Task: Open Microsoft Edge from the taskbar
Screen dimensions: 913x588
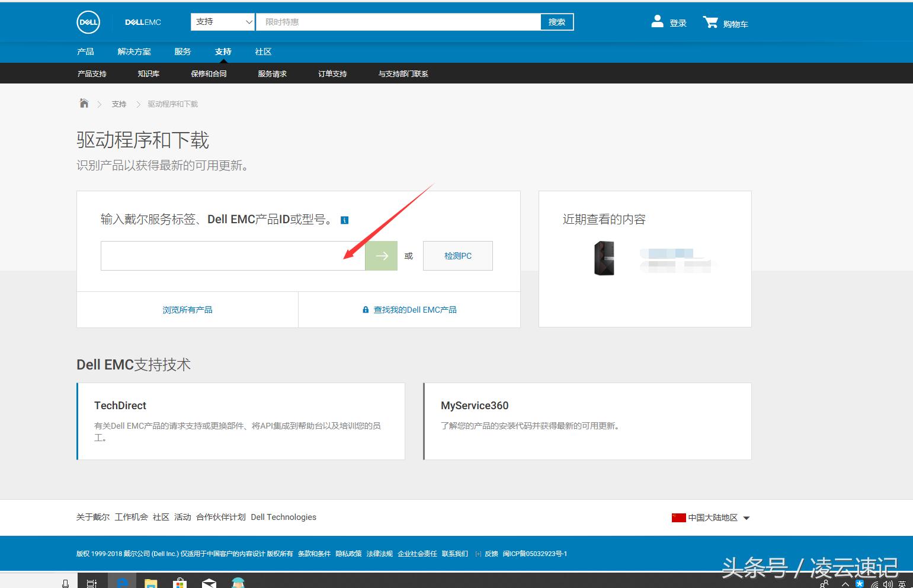Action: click(122, 583)
